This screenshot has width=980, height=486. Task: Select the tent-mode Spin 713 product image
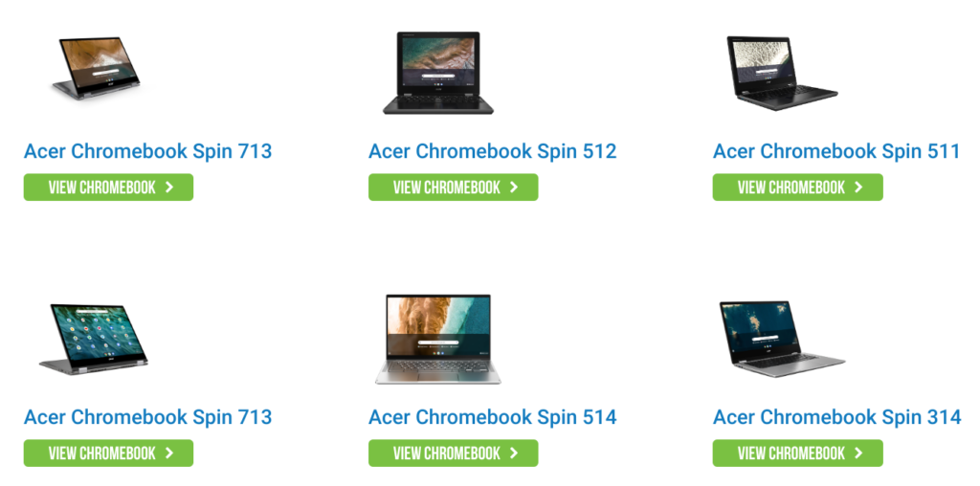[97, 69]
